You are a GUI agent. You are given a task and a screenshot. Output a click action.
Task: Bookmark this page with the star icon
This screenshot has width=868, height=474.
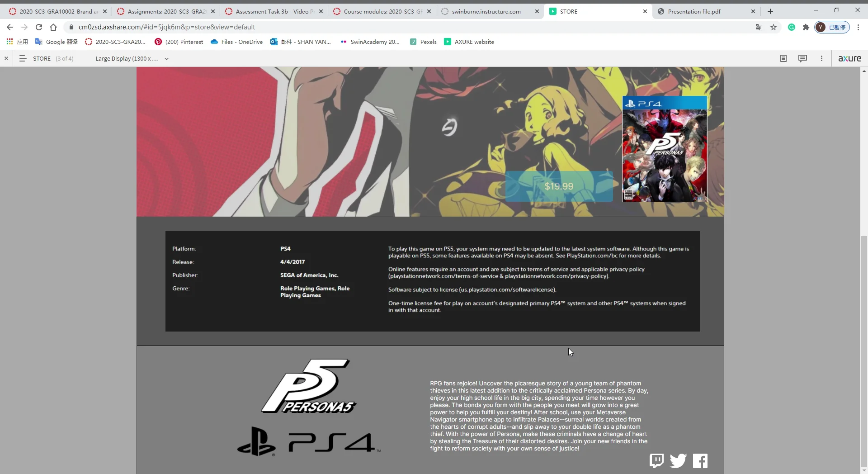774,27
